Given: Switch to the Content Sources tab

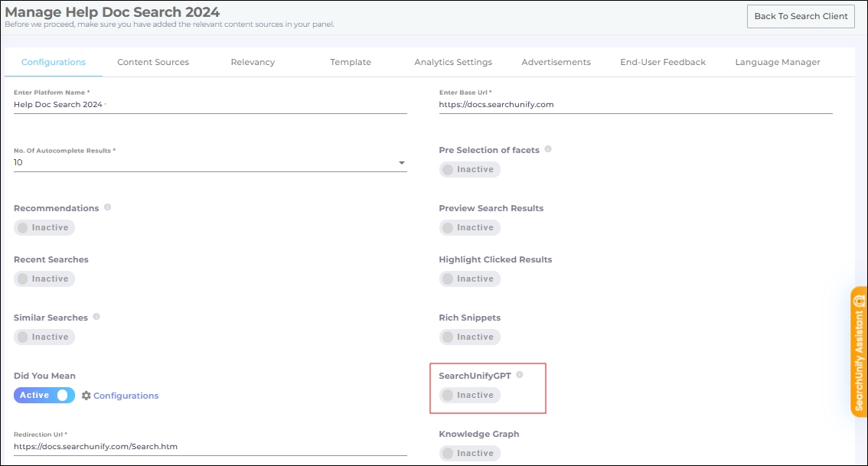Looking at the screenshot, I should click(x=153, y=62).
